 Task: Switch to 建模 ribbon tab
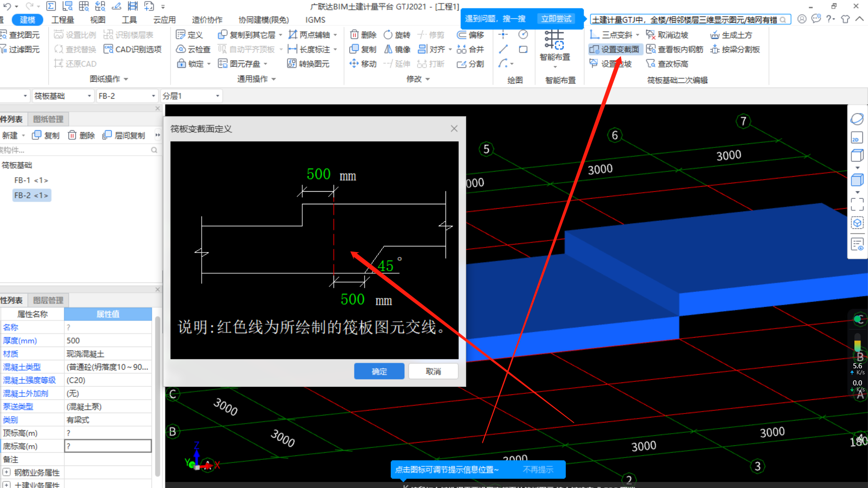point(28,20)
